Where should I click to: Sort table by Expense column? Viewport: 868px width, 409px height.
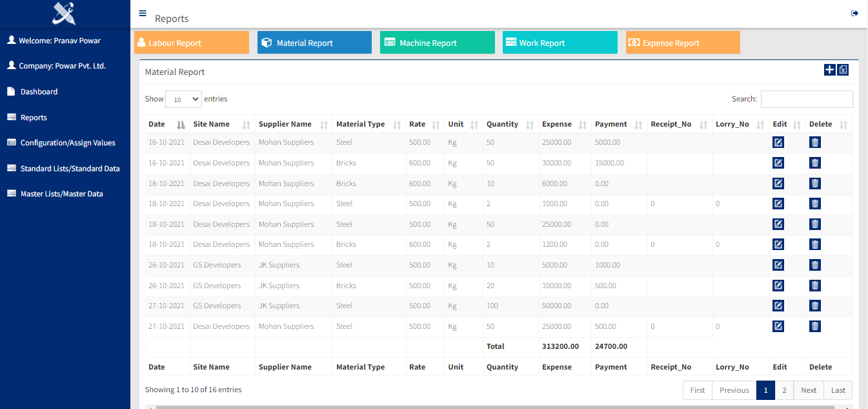coord(565,124)
